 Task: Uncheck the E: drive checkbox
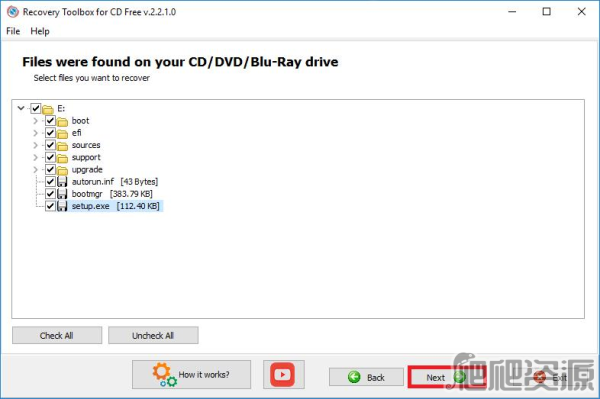pyautogui.click(x=36, y=108)
